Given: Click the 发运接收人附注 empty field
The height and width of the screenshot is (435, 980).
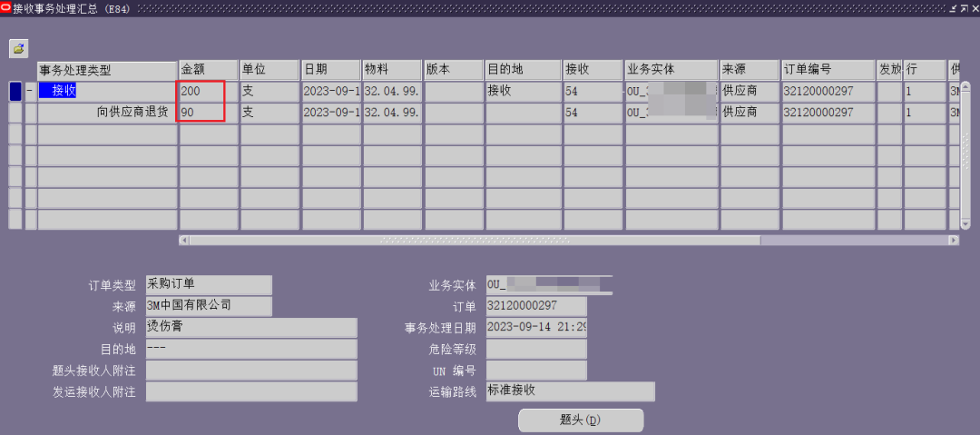Looking at the screenshot, I should tap(251, 391).
